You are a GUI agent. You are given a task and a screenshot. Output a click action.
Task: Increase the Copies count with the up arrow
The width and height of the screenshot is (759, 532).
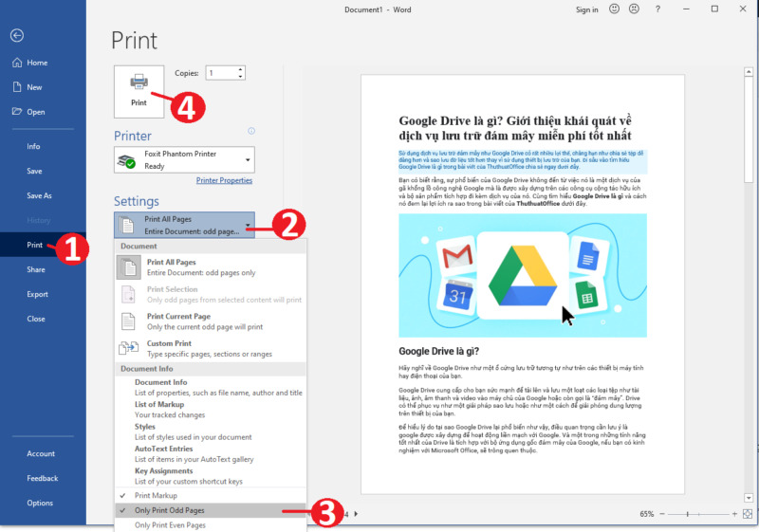coord(240,68)
